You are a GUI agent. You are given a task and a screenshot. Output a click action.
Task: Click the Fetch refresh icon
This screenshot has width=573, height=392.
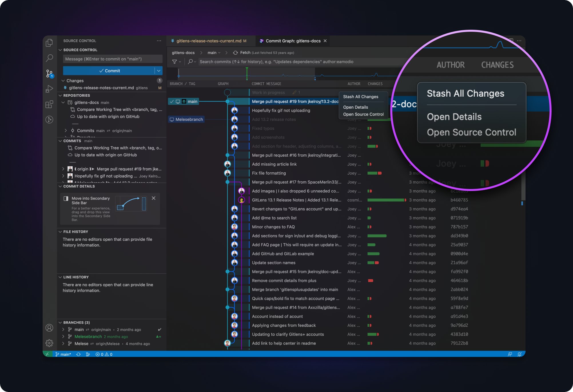coord(235,53)
